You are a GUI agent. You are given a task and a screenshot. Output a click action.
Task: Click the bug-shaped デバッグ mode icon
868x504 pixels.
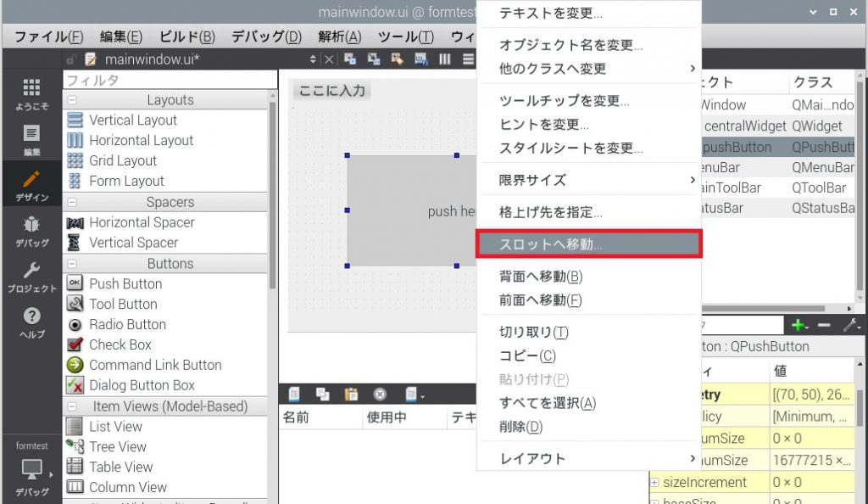coord(31,230)
